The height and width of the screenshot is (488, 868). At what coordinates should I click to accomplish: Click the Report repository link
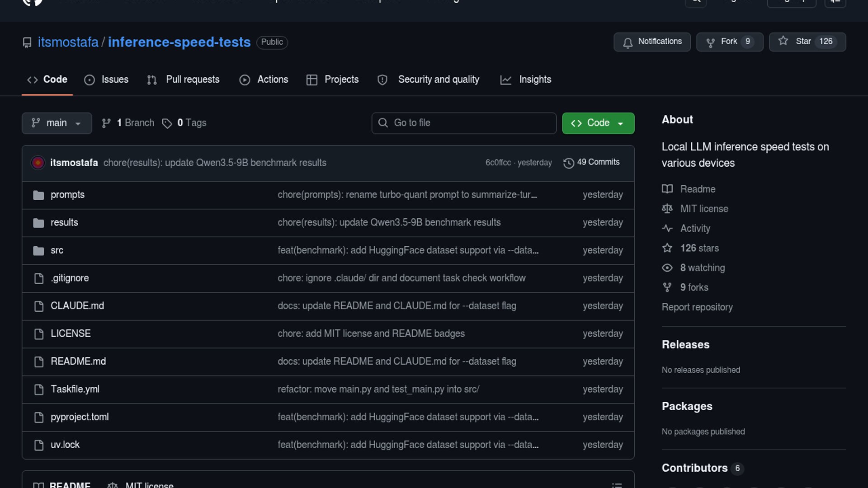pyautogui.click(x=697, y=307)
